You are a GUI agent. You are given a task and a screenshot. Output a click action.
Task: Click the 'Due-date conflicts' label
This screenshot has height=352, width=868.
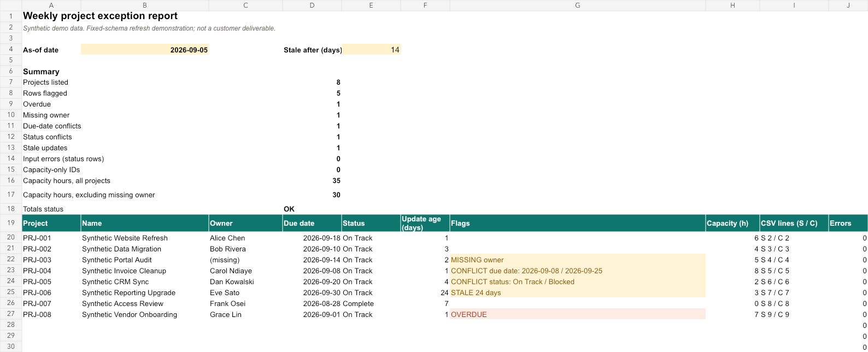tap(52, 126)
